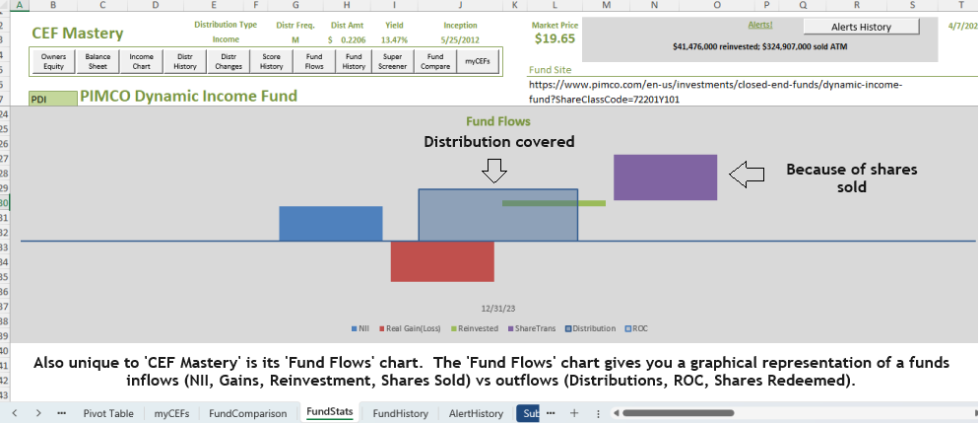Screen dimensions: 980x424
Task: Open the Alerts History button
Action: 861,27
